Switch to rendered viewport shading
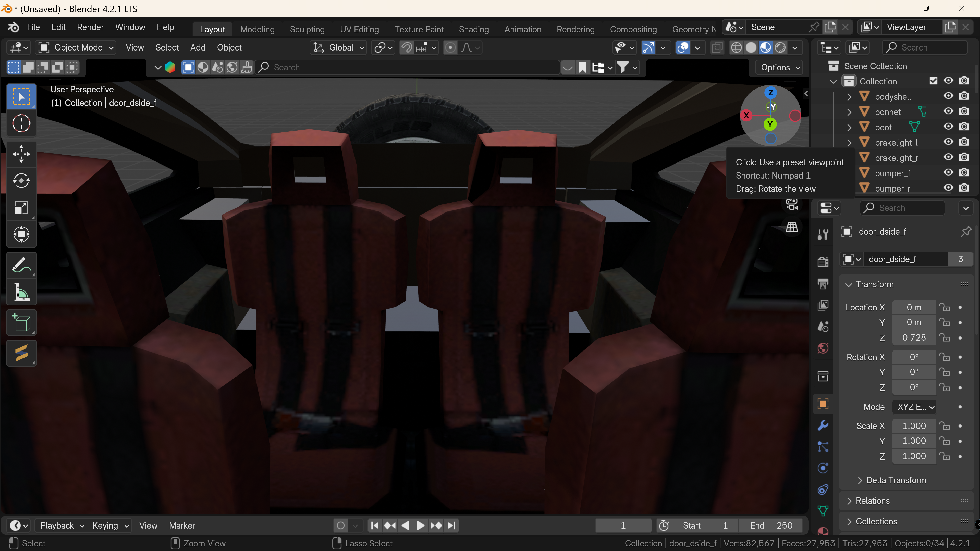The height and width of the screenshot is (551, 980). tap(780, 47)
